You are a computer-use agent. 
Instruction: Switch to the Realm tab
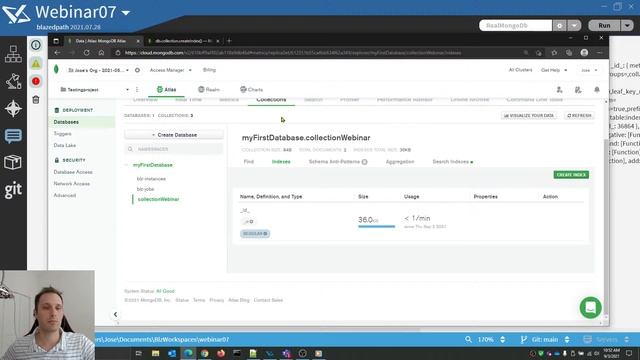click(x=209, y=89)
